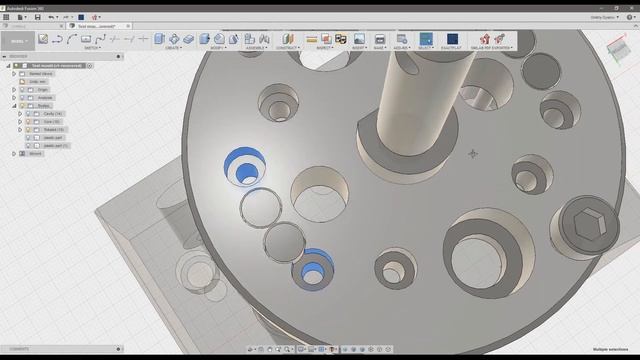Screen dimensions: 640x360
Task: Open the Assemble menu
Action: (257, 48)
